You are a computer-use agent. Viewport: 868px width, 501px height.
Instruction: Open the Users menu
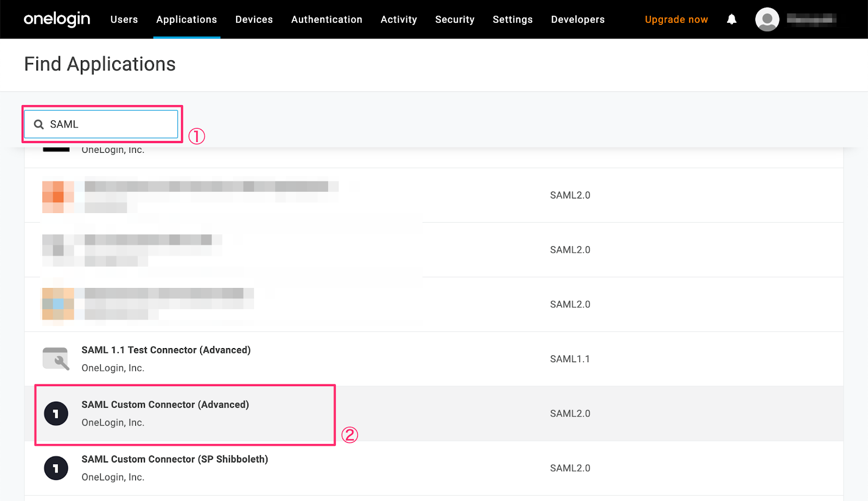point(124,20)
